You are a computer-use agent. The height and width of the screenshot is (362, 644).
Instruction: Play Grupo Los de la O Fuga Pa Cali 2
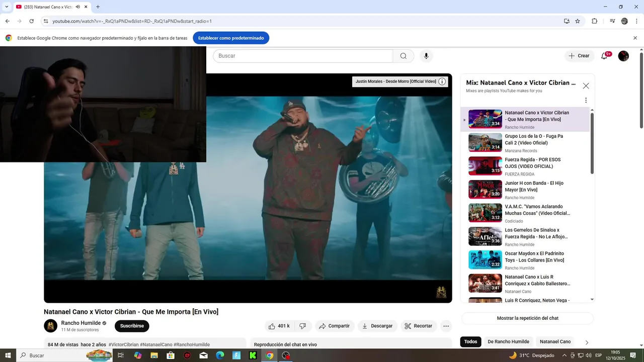525,143
